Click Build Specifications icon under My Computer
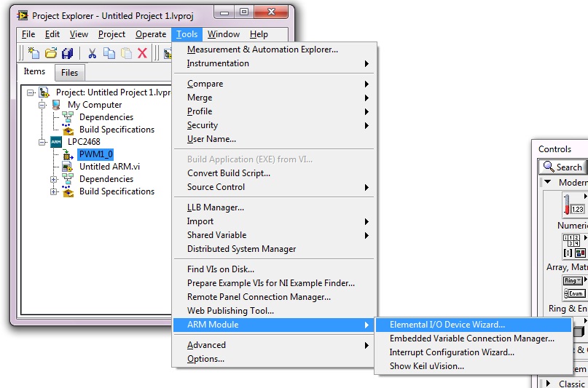Screen dimensions: 588x388 [68, 130]
